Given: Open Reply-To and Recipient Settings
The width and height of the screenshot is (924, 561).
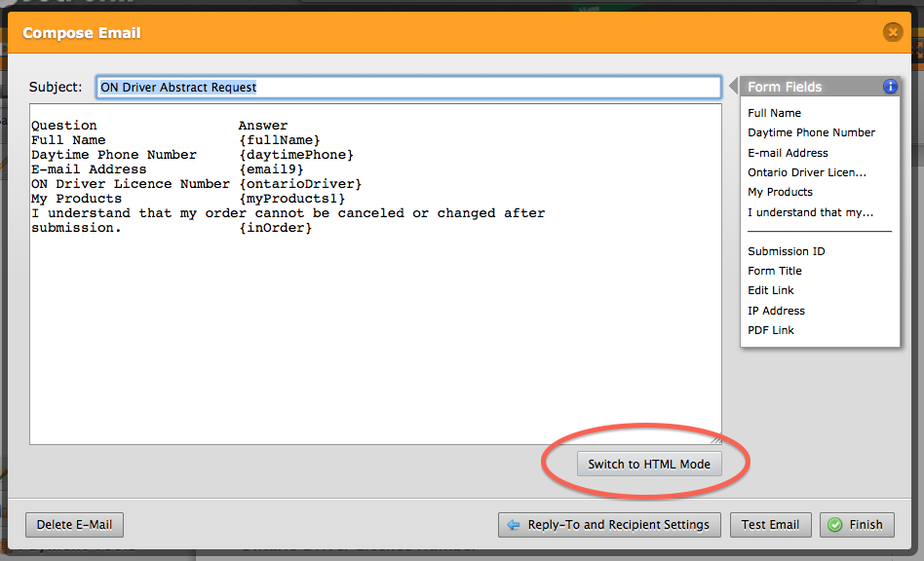Looking at the screenshot, I should coord(609,525).
